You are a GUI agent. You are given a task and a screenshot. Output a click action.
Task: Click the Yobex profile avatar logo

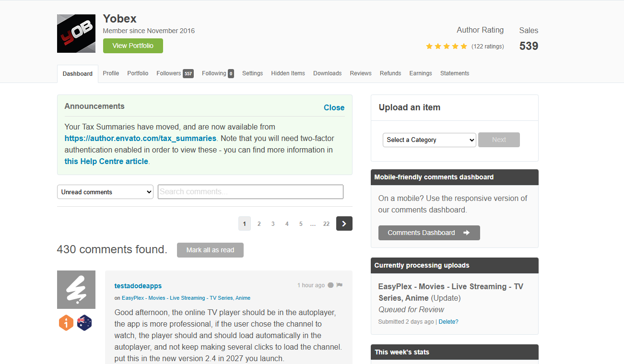tap(76, 34)
